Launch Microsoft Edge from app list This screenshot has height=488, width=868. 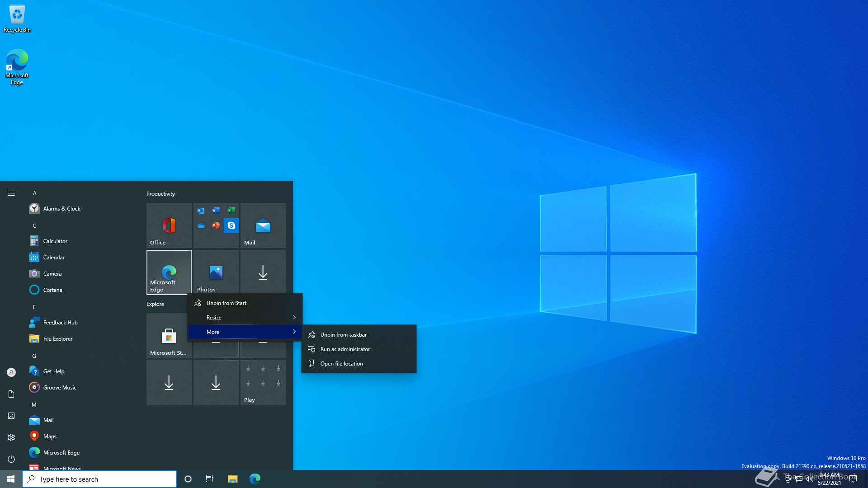coord(81,453)
